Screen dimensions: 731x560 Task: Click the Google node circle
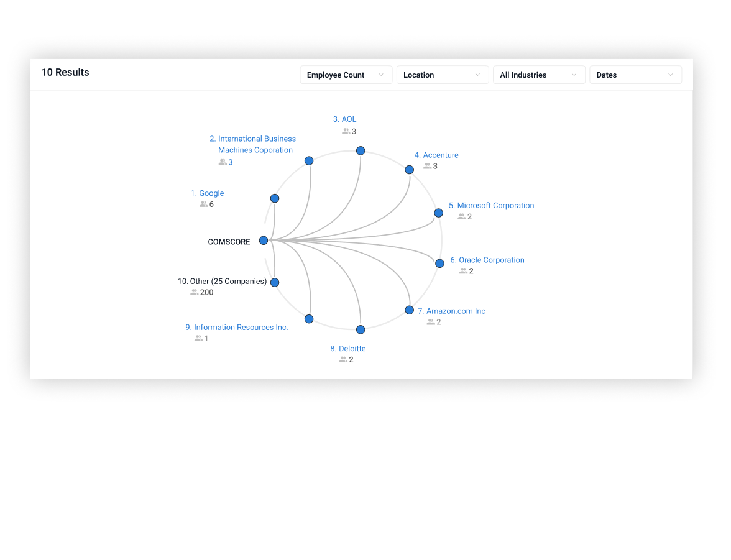[275, 198]
